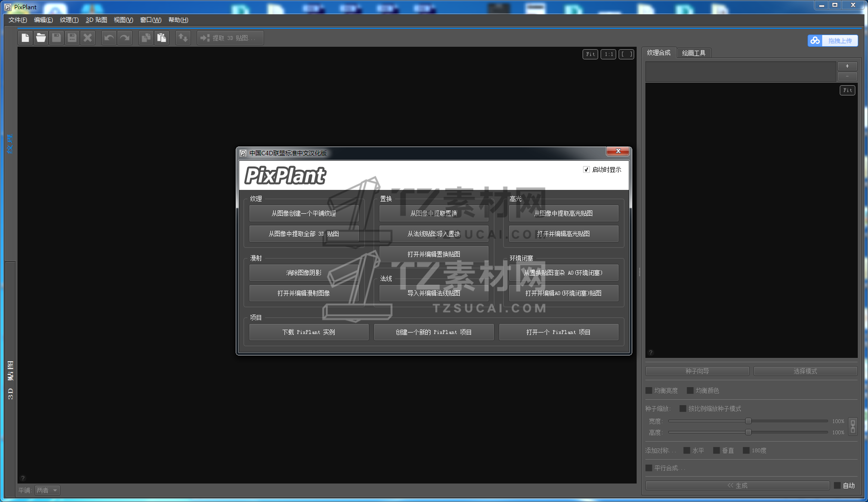Click the Paste toolbar icon

[x=162, y=37]
